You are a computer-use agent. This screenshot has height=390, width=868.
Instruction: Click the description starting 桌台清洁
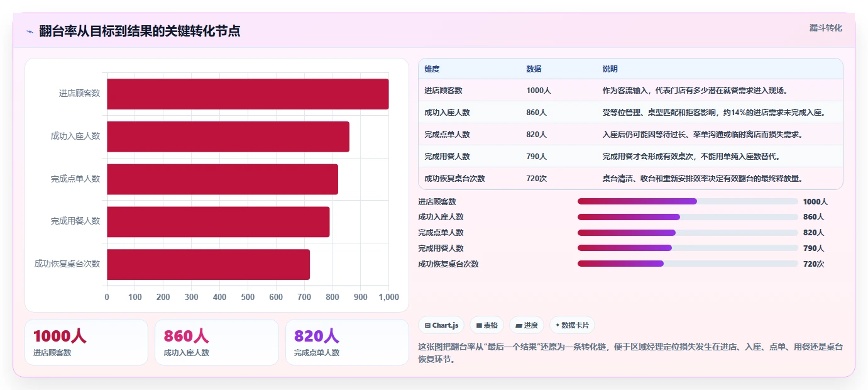pos(702,179)
